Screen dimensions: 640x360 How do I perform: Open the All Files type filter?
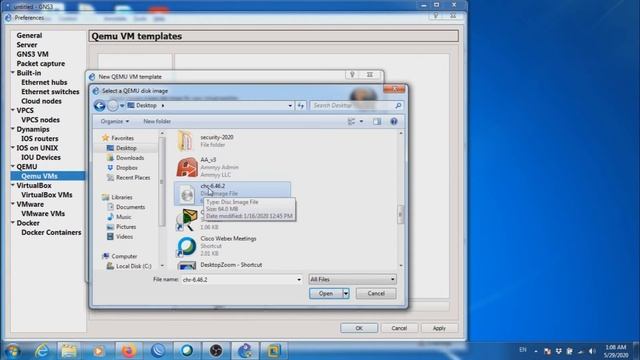click(353, 280)
